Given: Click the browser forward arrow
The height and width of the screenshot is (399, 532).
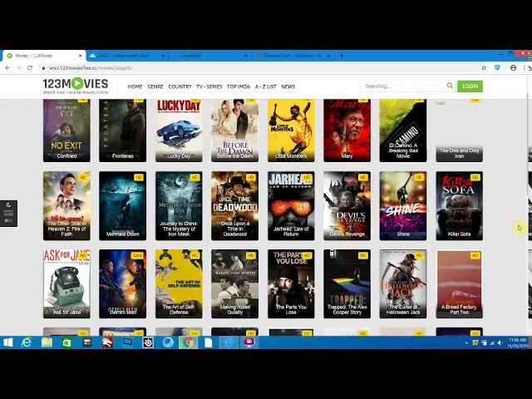Looking at the screenshot, I should click(18, 68).
